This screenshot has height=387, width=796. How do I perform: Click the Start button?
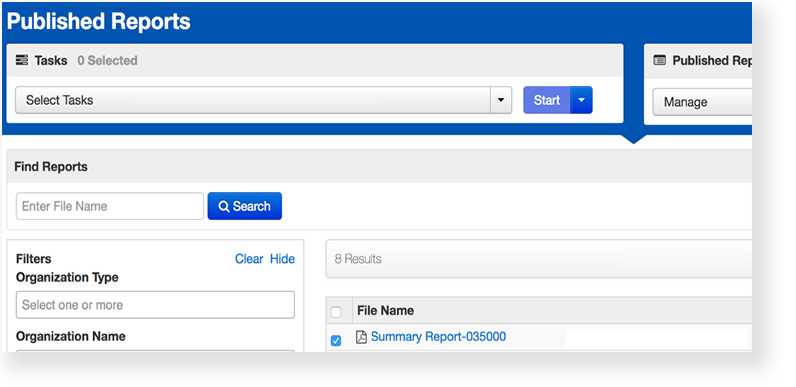click(x=547, y=100)
